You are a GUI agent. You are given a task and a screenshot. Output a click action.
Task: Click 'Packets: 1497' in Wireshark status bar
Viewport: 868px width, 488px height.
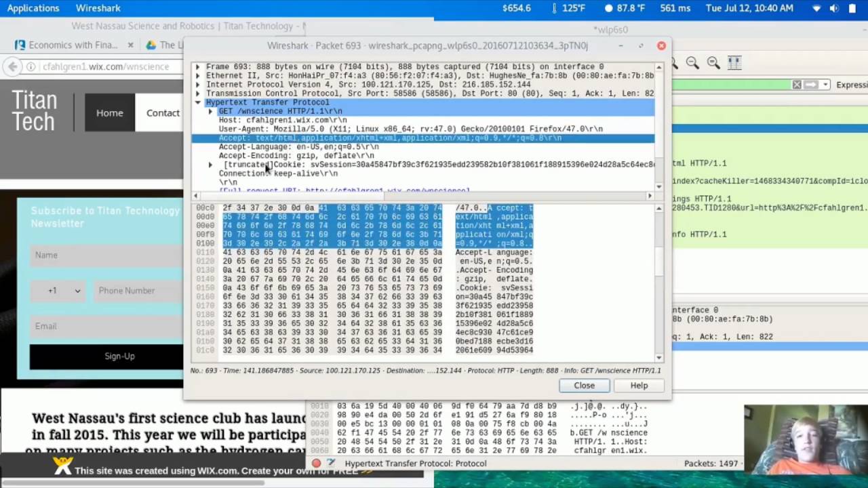(711, 464)
